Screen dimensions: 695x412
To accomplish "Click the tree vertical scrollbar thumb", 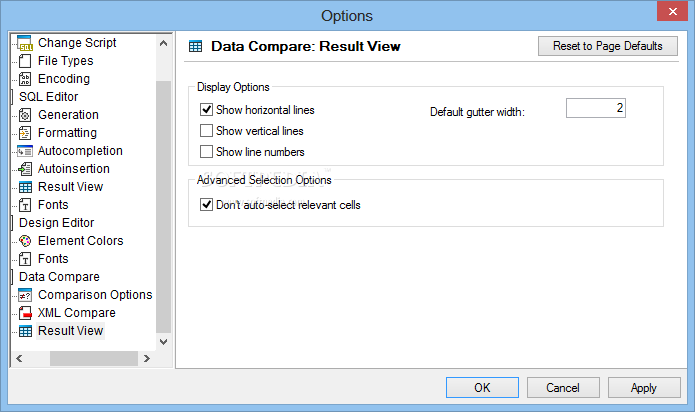I will [164, 206].
